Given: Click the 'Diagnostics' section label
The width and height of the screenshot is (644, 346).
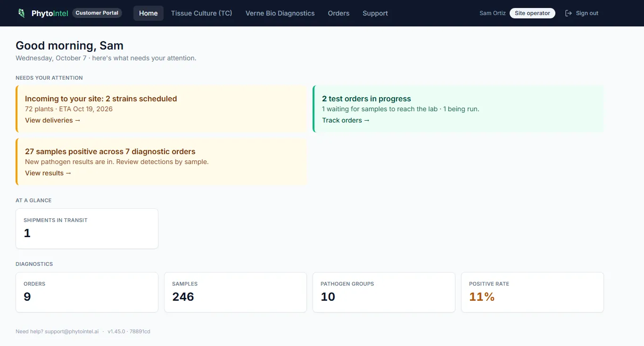Looking at the screenshot, I should pos(34,264).
